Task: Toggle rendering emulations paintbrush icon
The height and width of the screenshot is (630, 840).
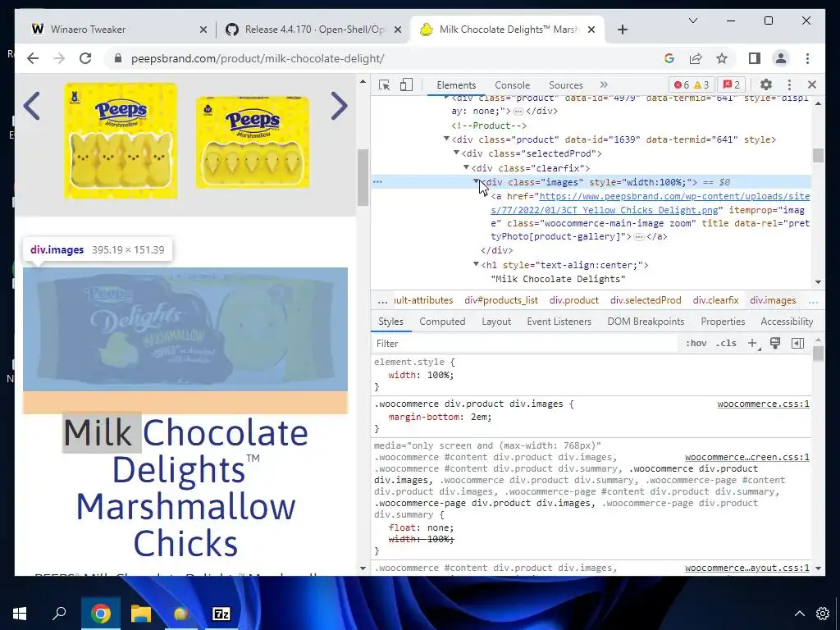Action: (x=774, y=344)
